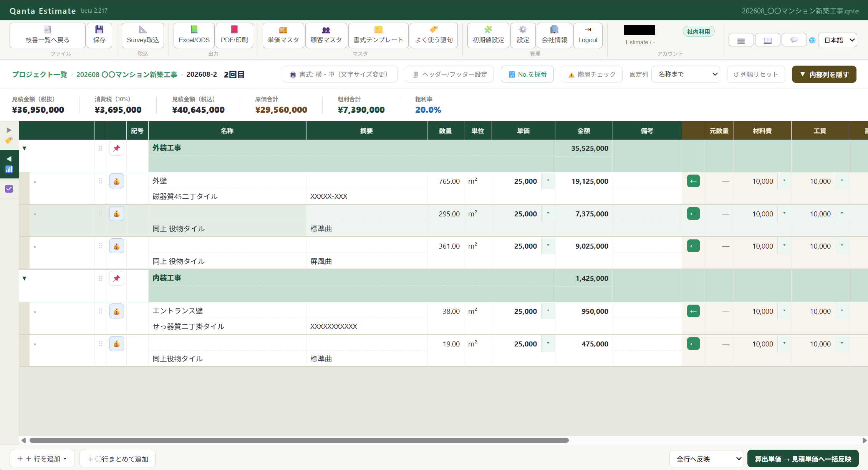
Task: Open 顧客マスタ customer master
Action: (x=326, y=35)
